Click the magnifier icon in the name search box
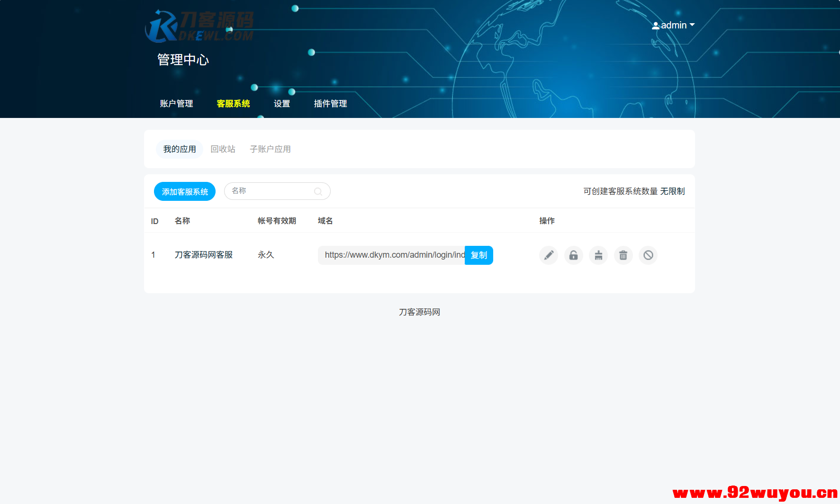The width and height of the screenshot is (840, 504). pyautogui.click(x=318, y=191)
